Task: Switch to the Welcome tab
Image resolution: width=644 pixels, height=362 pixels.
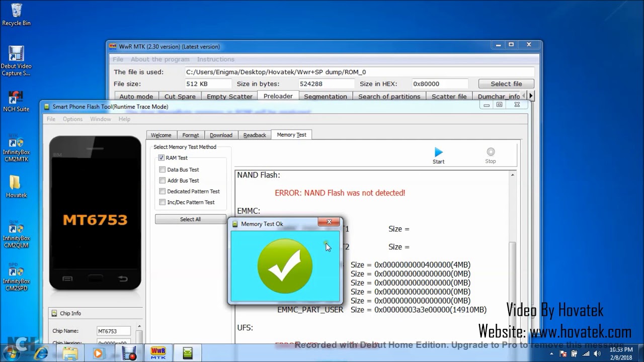Action: click(x=161, y=135)
